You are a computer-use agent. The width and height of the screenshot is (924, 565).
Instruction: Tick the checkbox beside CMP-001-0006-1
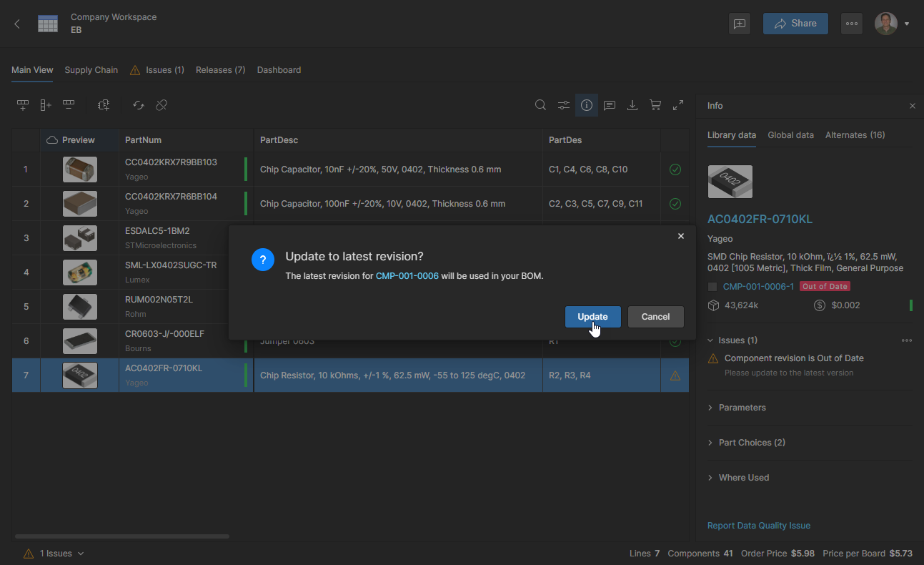(712, 287)
